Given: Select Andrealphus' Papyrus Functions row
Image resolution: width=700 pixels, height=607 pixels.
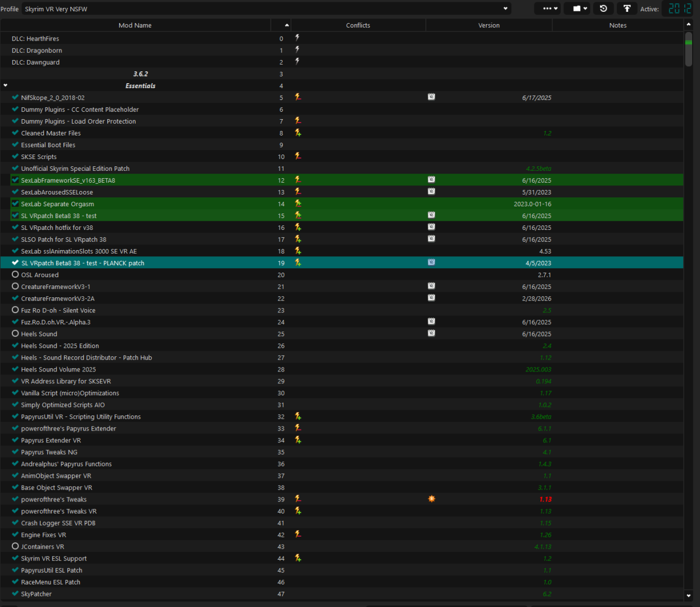Looking at the screenshot, I should coord(342,464).
